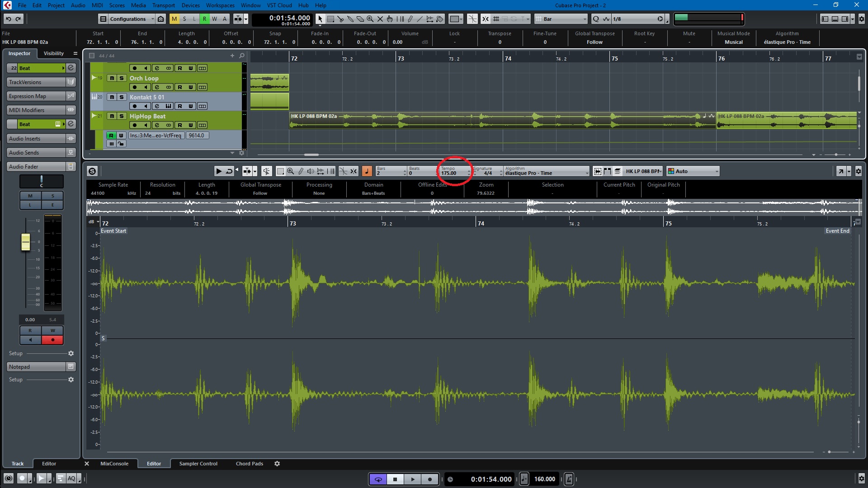Image resolution: width=868 pixels, height=488 pixels.
Task: Select the Scissors split tool in toolbar
Action: (x=340, y=19)
